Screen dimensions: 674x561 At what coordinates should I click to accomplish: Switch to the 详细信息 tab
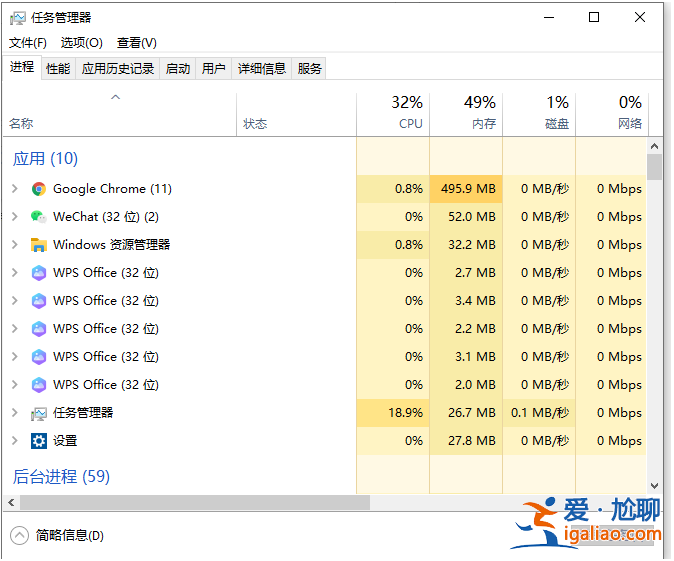pyautogui.click(x=262, y=69)
